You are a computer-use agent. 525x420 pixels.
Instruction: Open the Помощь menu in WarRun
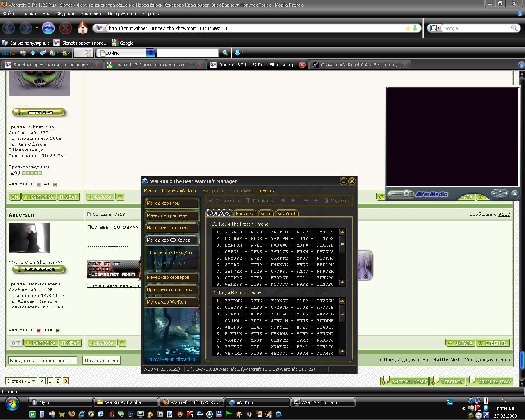pos(265,191)
